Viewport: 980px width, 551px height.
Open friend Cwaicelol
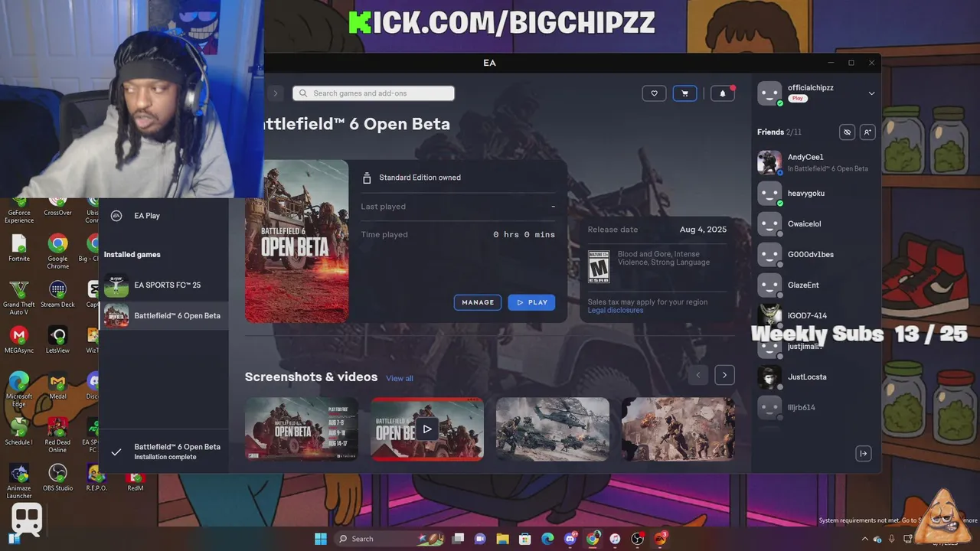pos(815,223)
